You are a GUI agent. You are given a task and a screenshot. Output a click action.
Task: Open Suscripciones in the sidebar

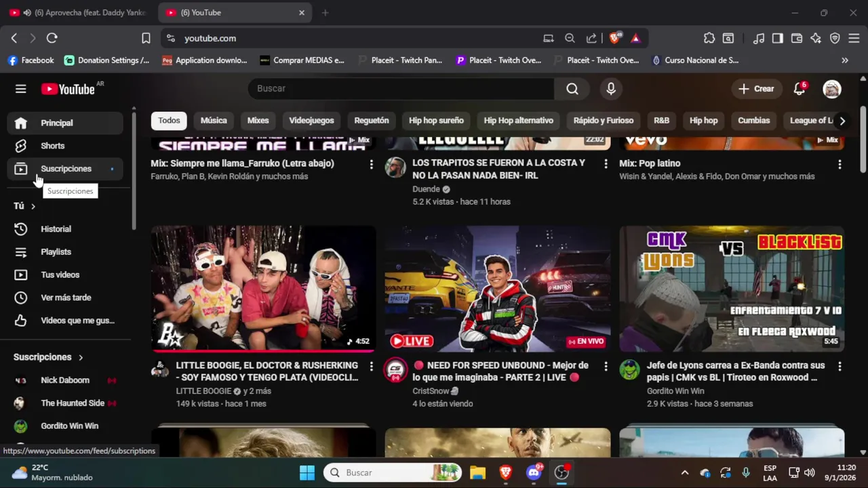point(65,169)
